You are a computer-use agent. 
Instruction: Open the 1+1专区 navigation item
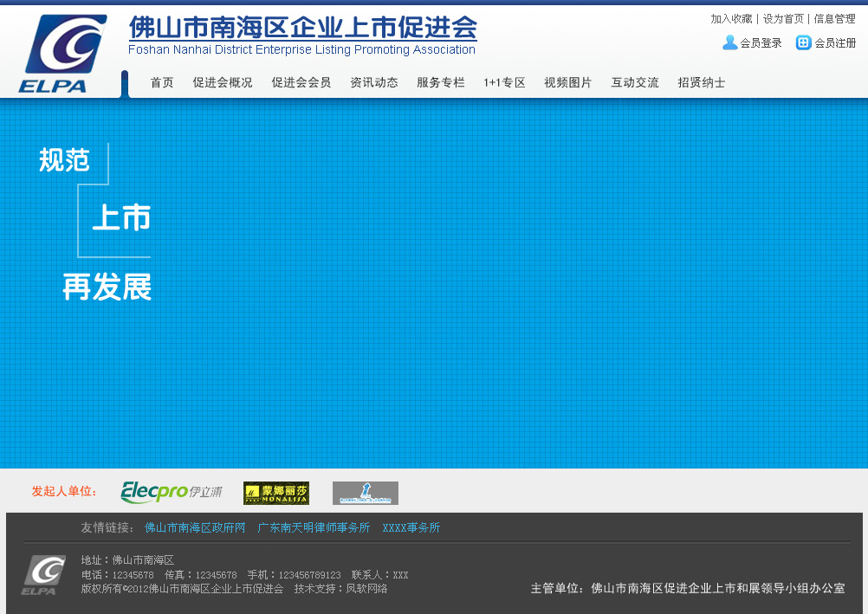coord(504,83)
